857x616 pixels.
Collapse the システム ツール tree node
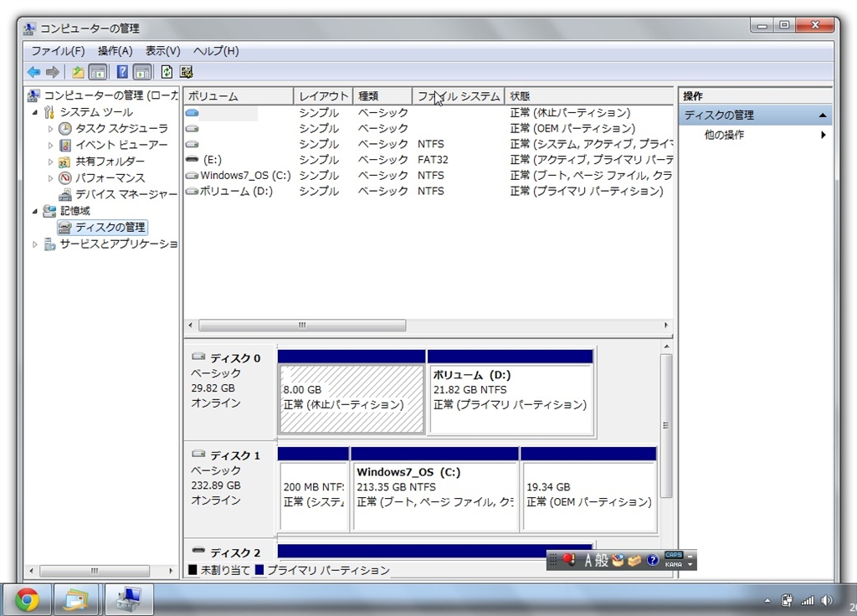tap(34, 112)
